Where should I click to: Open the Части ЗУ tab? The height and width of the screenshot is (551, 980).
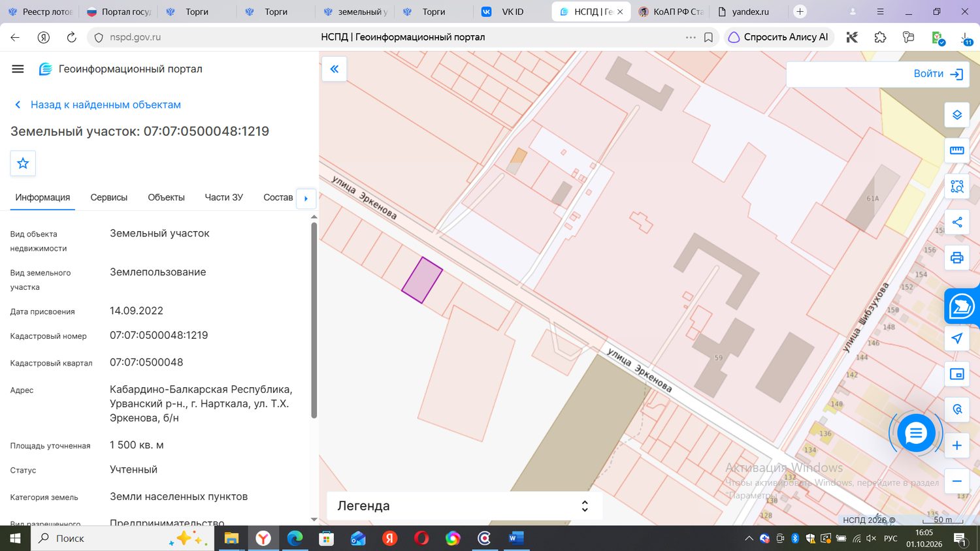click(224, 197)
